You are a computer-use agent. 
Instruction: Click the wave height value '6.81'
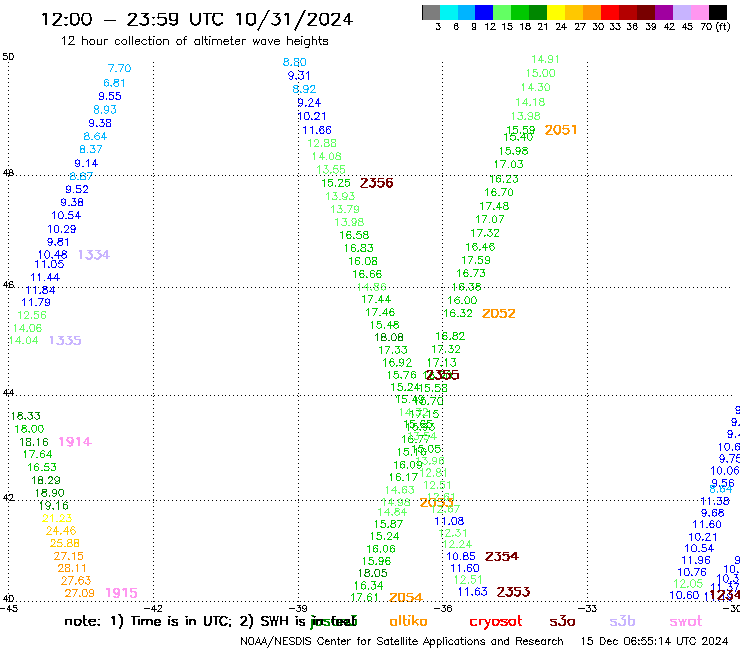114,83
